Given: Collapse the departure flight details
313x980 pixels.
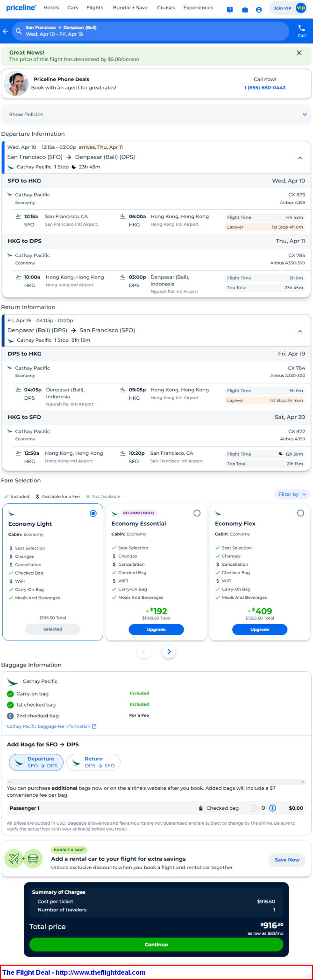Looking at the screenshot, I should pyautogui.click(x=300, y=158).
